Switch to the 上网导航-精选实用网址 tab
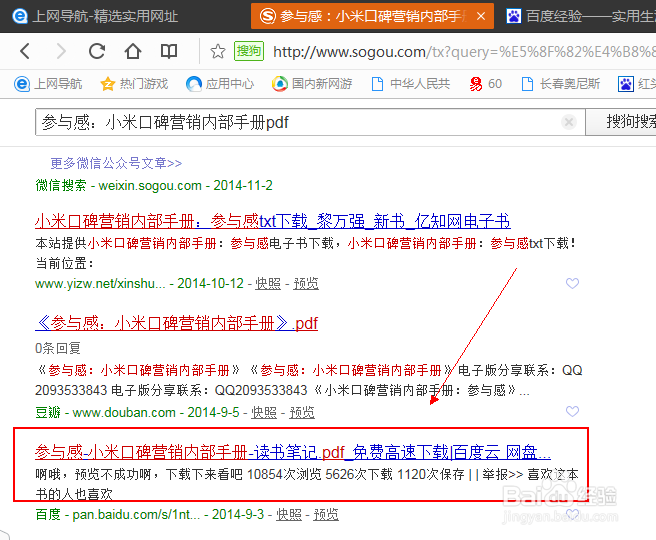The height and width of the screenshot is (540, 656). (95, 16)
